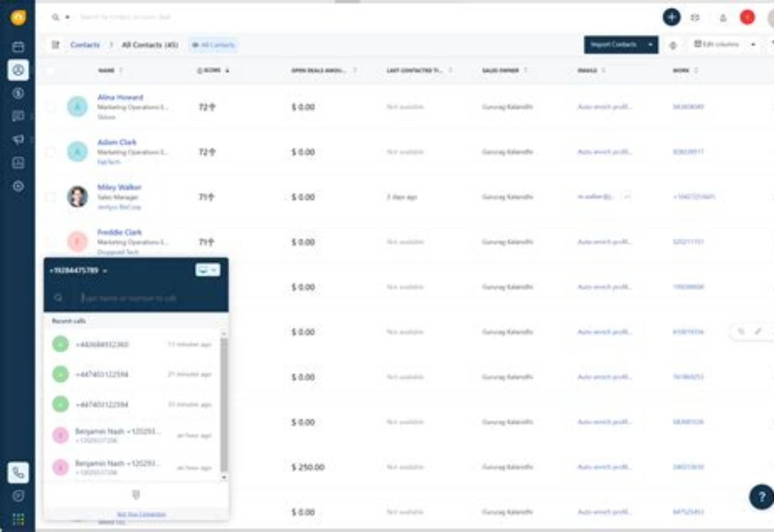The image size is (774, 532).
Task: Expand the caller number dropdown in dialer
Action: 105,271
